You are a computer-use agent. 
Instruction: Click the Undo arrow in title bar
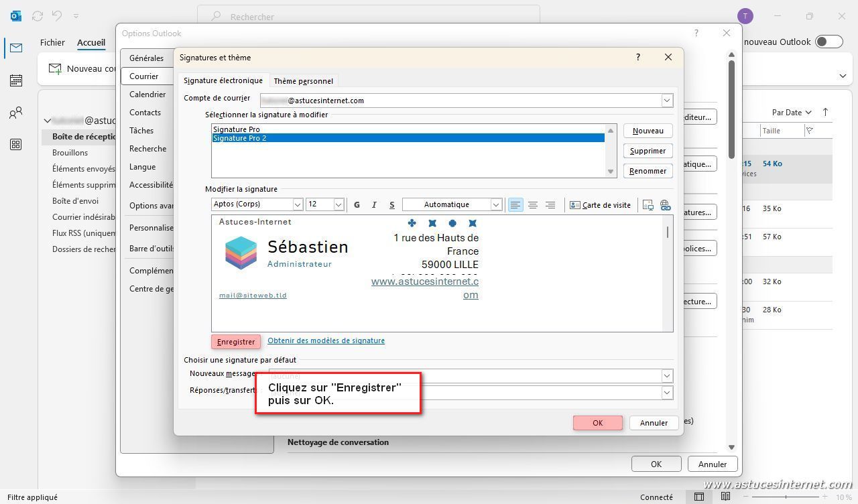click(58, 15)
